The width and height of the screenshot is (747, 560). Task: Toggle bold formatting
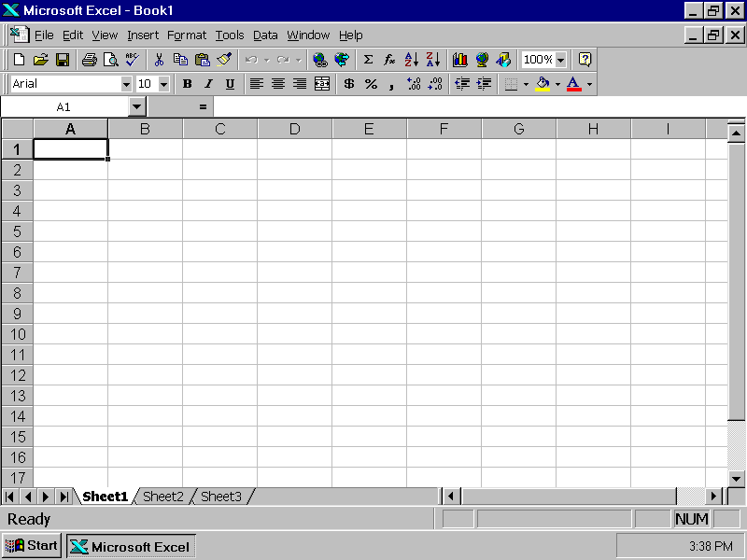click(187, 84)
